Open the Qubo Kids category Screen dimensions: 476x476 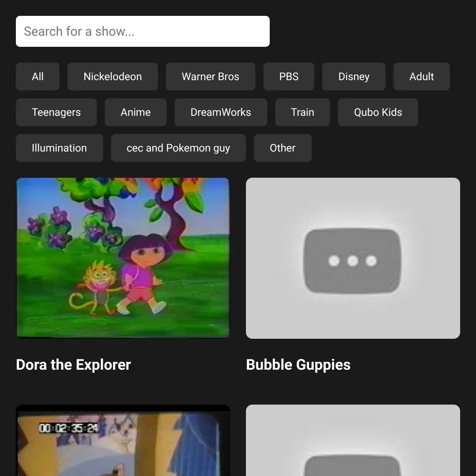(x=378, y=112)
